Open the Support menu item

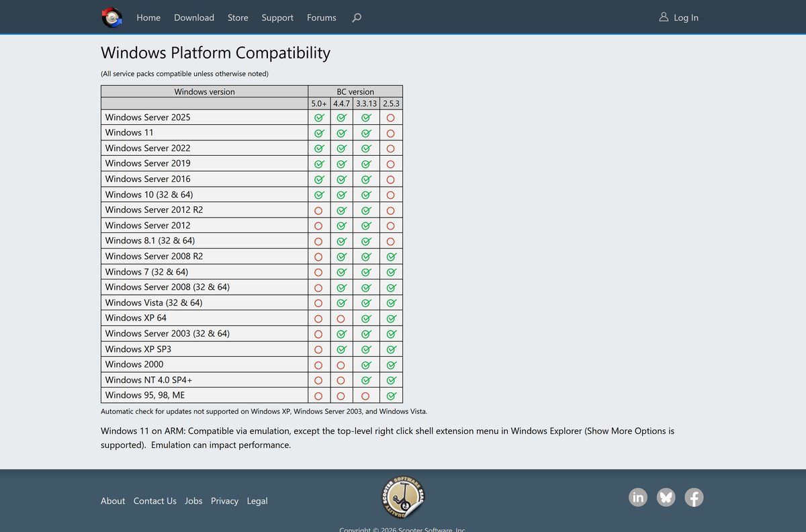(x=277, y=17)
